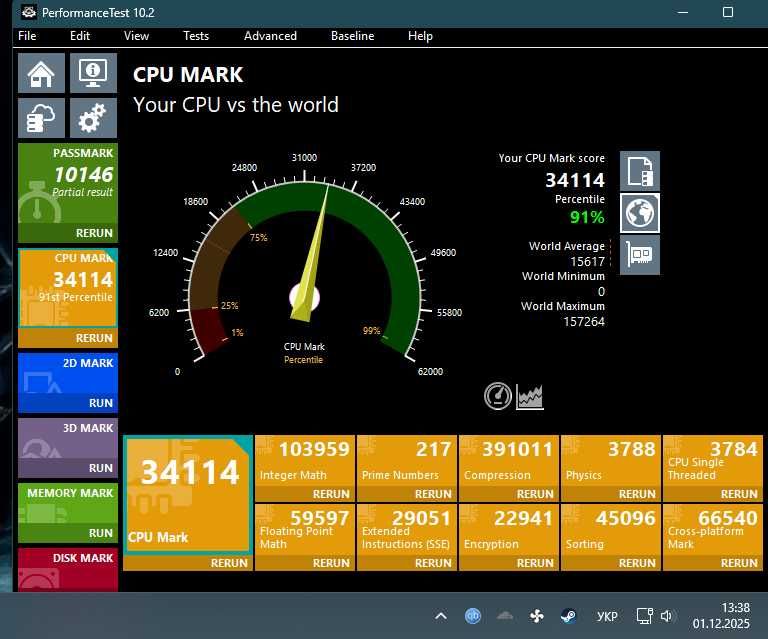Click the gauge needle center hub
Viewport: 768px width, 639px height.
coord(304,297)
